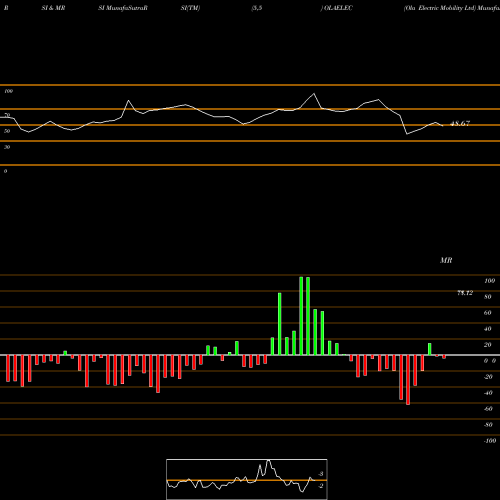Click the (5,5 parameter text in header
Viewport: 500px width, 500px height.
point(257,8)
